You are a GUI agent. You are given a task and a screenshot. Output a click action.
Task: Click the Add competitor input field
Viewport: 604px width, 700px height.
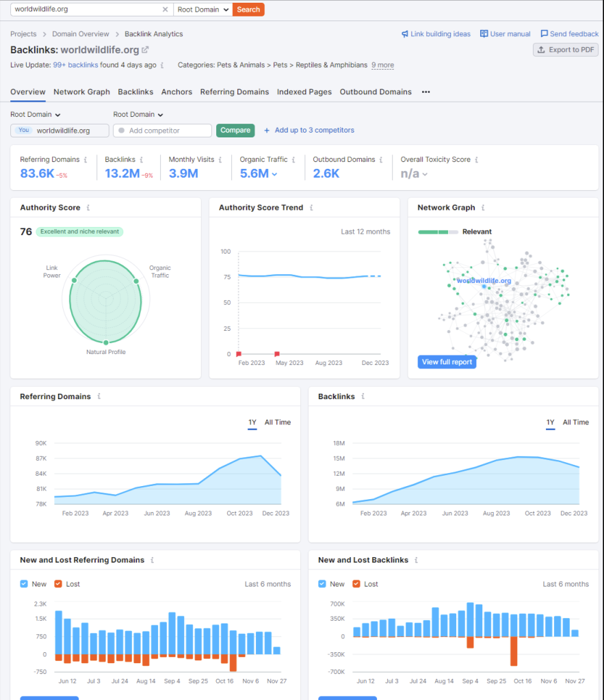click(x=162, y=131)
